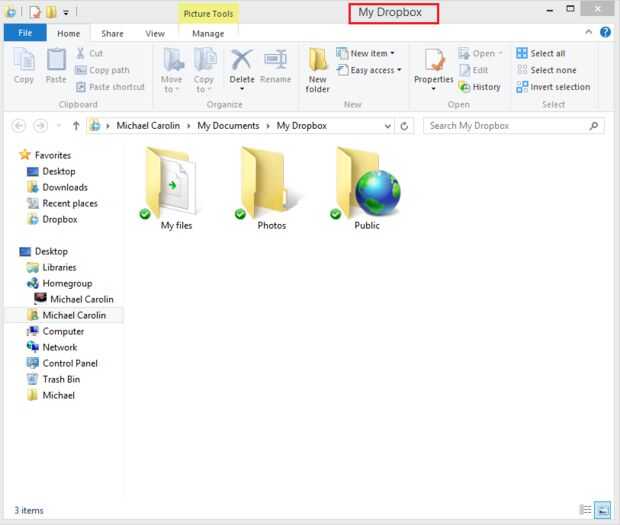Open Downloads in navigation pane
Viewport: 620px width, 525px height.
click(x=57, y=187)
